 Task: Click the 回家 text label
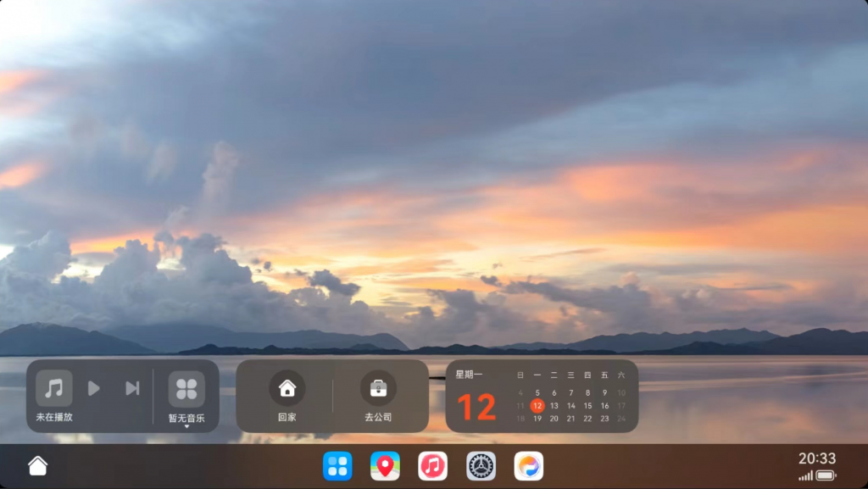point(287,417)
